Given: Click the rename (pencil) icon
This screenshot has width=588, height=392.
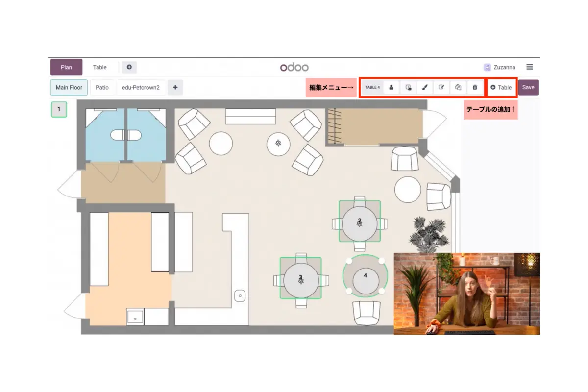Looking at the screenshot, I should click(441, 87).
